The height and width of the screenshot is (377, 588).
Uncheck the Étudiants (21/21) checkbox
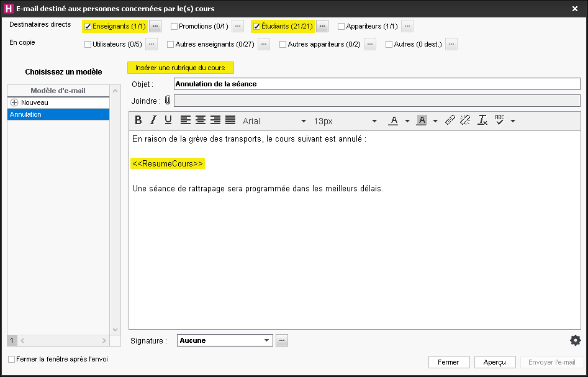257,26
